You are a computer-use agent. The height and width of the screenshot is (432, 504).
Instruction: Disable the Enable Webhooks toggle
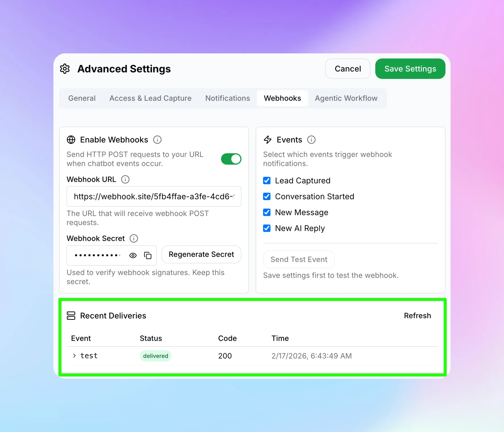pos(231,159)
